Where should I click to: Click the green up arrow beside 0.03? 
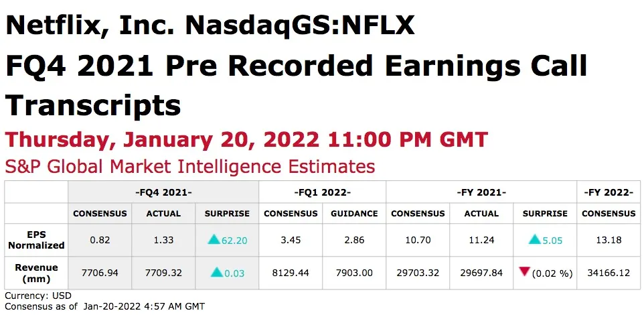click(x=216, y=272)
